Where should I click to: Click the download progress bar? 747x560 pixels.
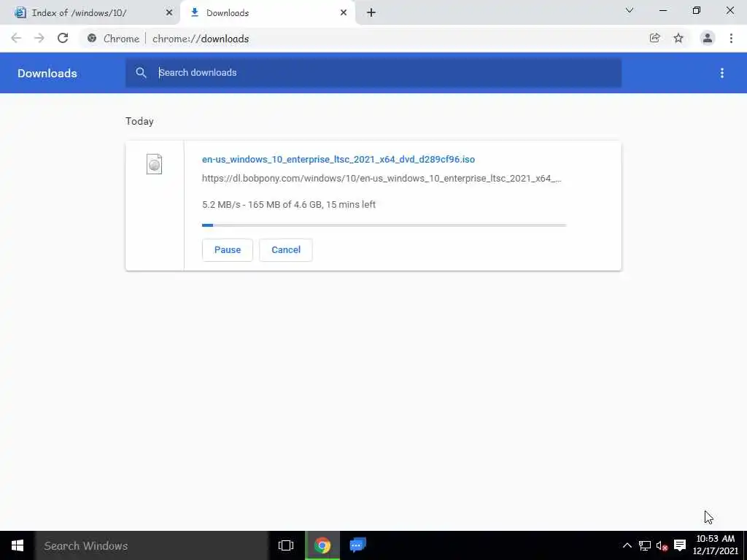pyautogui.click(x=384, y=225)
